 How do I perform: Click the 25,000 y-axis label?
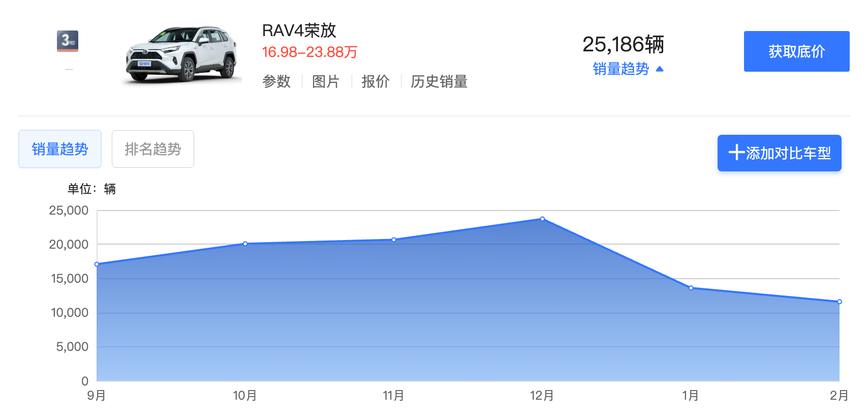coord(69,211)
